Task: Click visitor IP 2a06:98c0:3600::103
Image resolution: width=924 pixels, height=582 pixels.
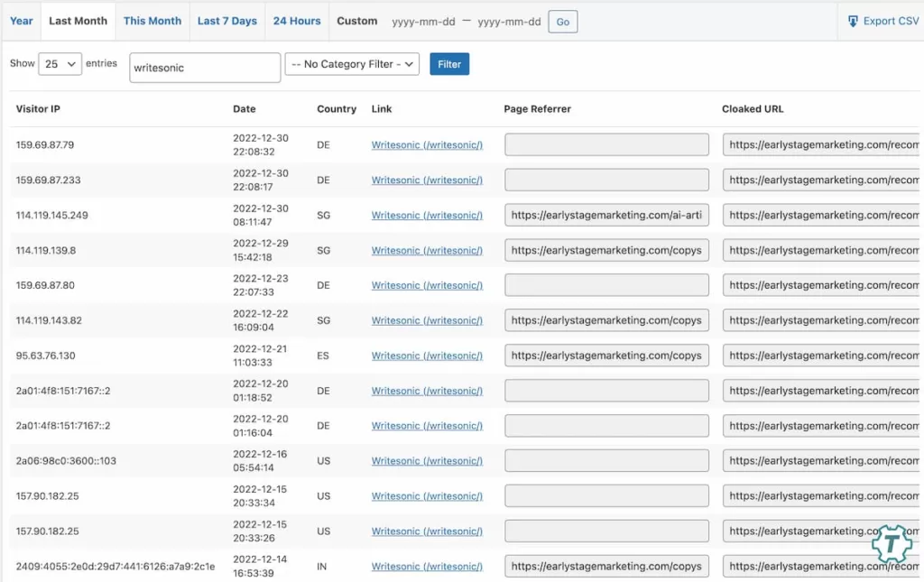Action: point(66,461)
